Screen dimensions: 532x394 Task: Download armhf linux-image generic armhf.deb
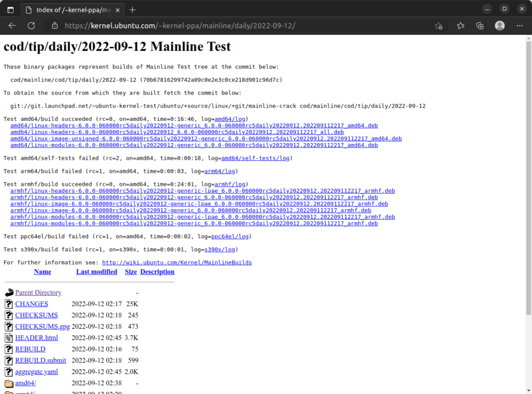click(x=191, y=210)
